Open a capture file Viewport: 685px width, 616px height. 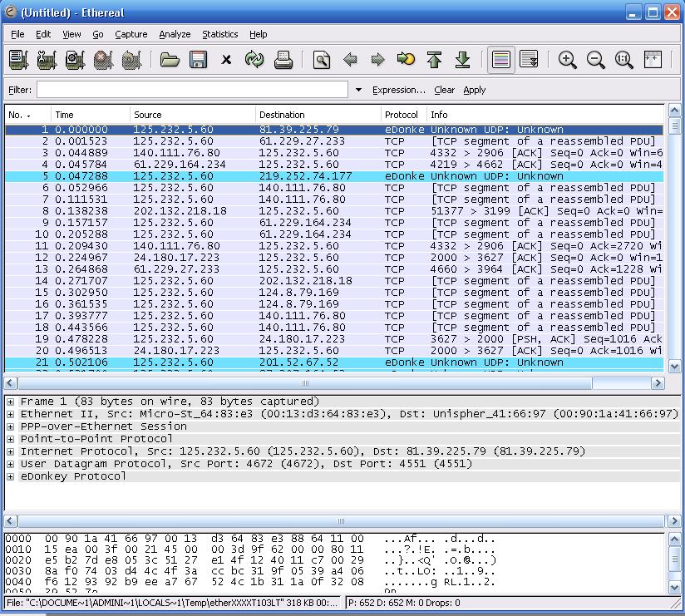coord(170,59)
